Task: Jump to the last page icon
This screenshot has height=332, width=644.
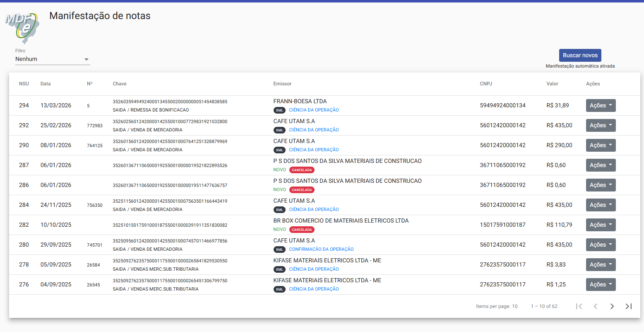Action: [x=629, y=306]
